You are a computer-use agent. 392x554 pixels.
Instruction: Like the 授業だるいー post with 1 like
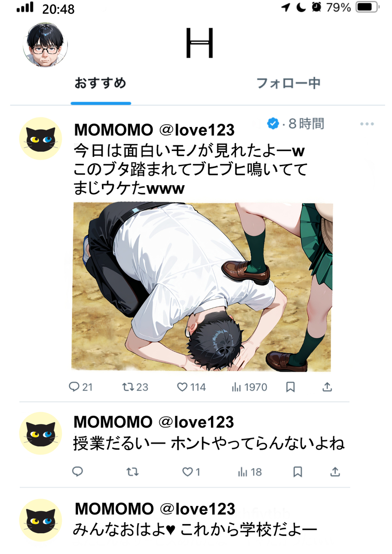(x=191, y=472)
